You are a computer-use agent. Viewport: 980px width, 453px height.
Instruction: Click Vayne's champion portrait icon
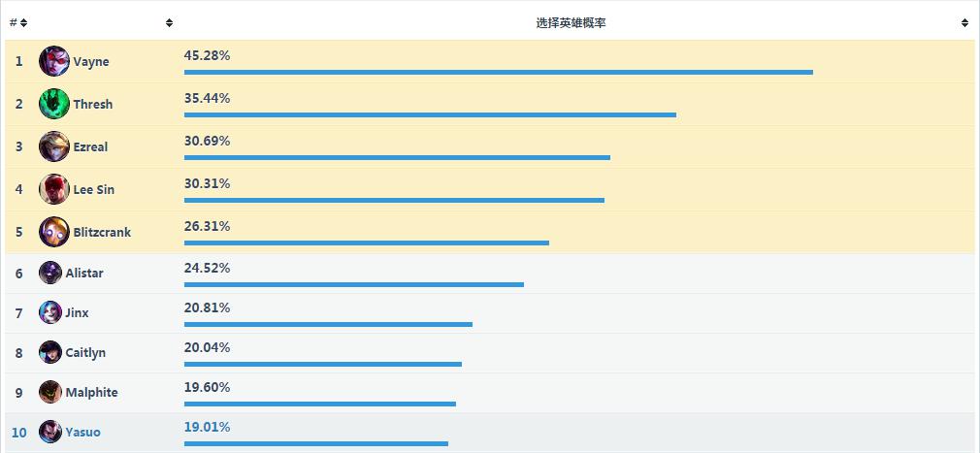pos(54,61)
